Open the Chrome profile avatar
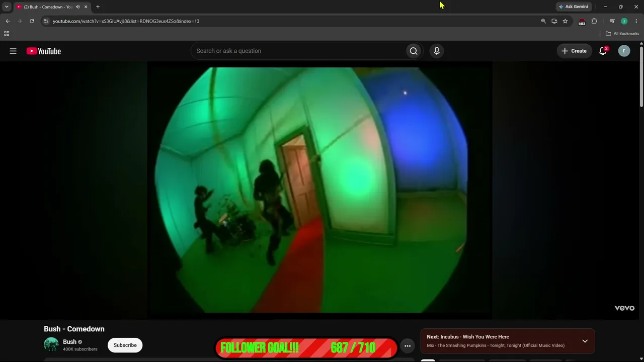The width and height of the screenshot is (644, 362). tap(624, 21)
